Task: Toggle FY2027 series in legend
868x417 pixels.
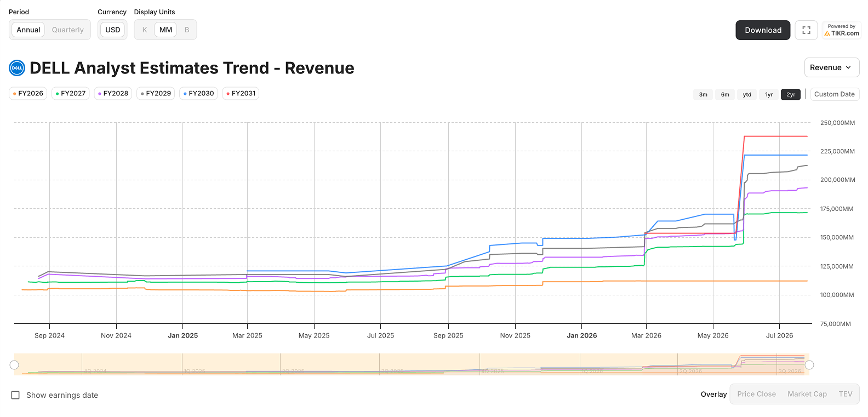Action: [x=71, y=94]
